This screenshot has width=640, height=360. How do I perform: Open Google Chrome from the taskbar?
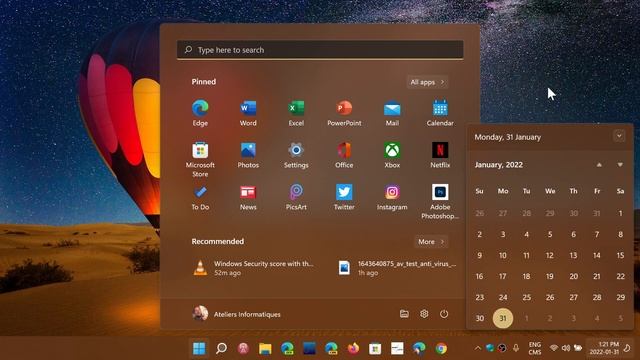click(x=441, y=349)
